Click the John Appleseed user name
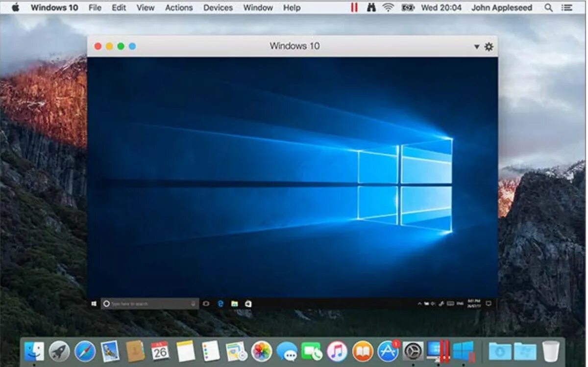The width and height of the screenshot is (588, 367). point(502,7)
